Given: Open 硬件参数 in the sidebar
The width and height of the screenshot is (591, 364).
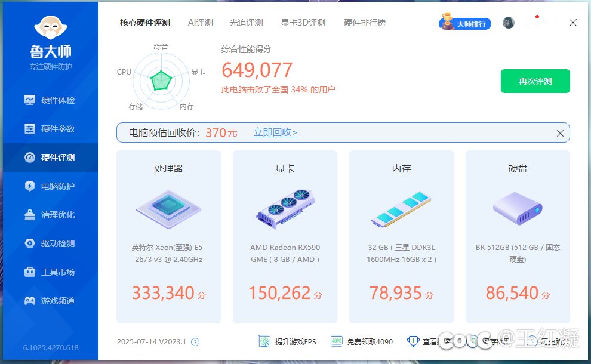Looking at the screenshot, I should (50, 129).
